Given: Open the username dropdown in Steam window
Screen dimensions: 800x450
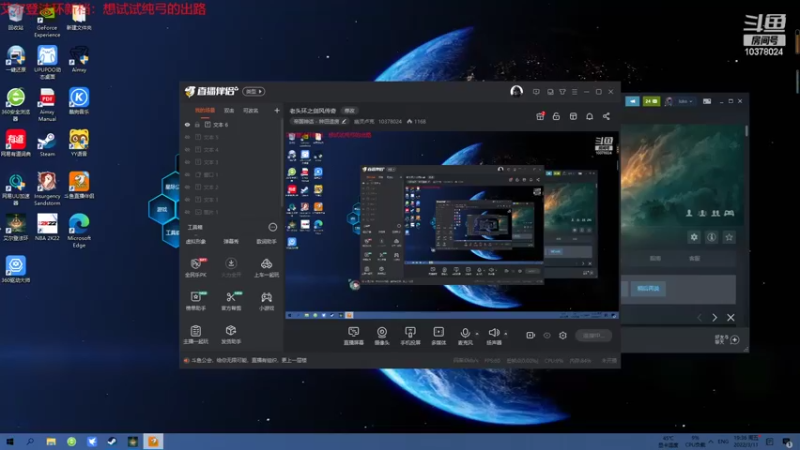Looking at the screenshot, I should (x=685, y=102).
